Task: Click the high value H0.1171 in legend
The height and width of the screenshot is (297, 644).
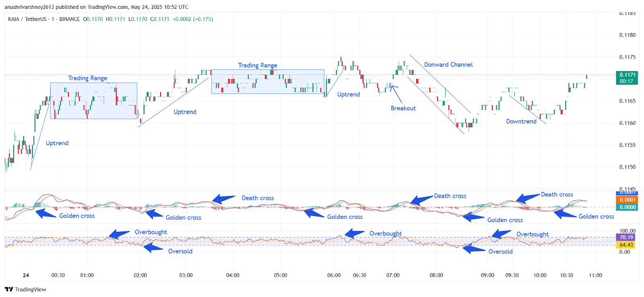Action: pos(116,19)
